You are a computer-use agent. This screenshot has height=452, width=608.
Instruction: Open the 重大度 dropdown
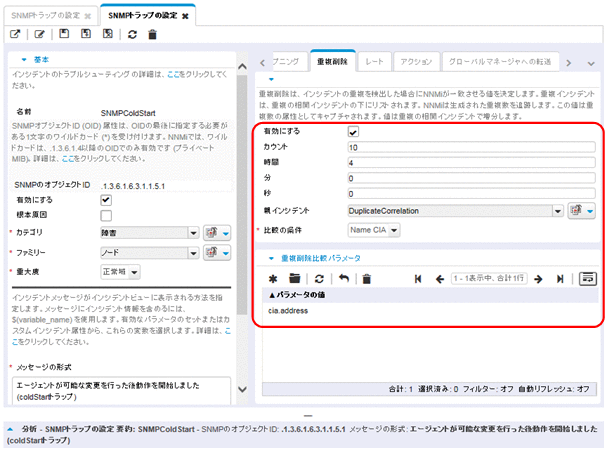[x=134, y=272]
